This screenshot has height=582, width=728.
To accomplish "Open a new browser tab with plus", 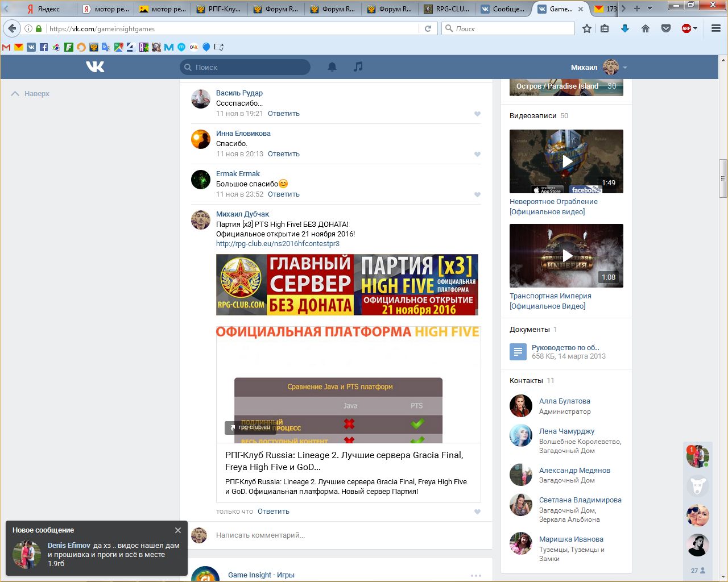I will (637, 9).
